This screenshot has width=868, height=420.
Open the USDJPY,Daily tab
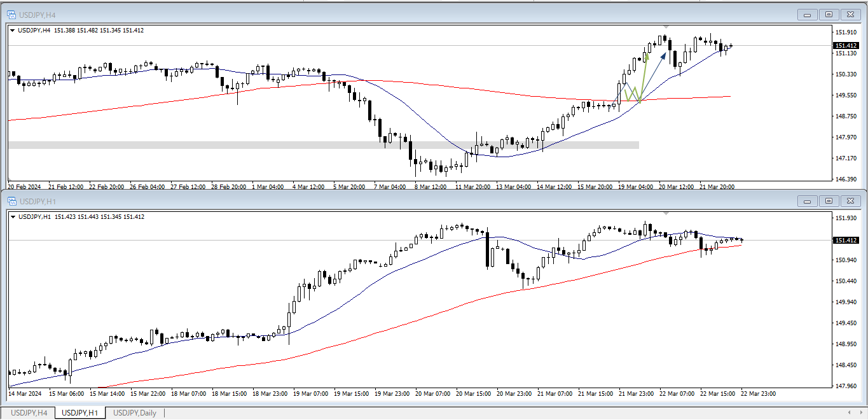point(134,413)
